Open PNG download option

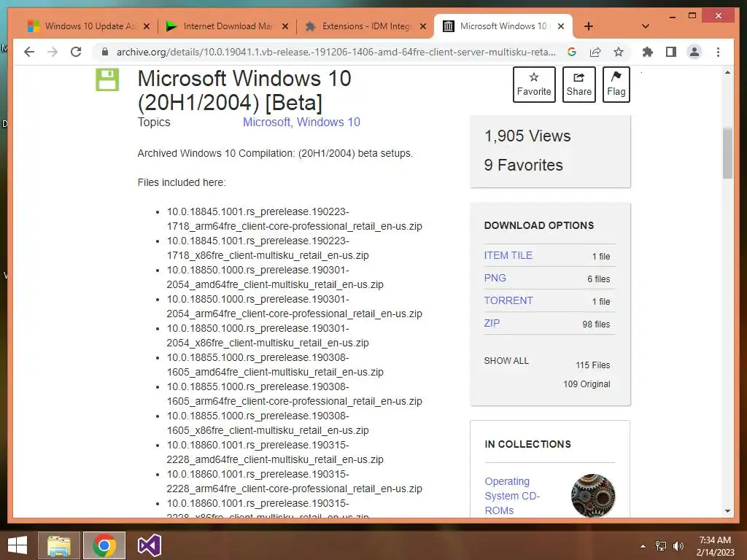495,278
